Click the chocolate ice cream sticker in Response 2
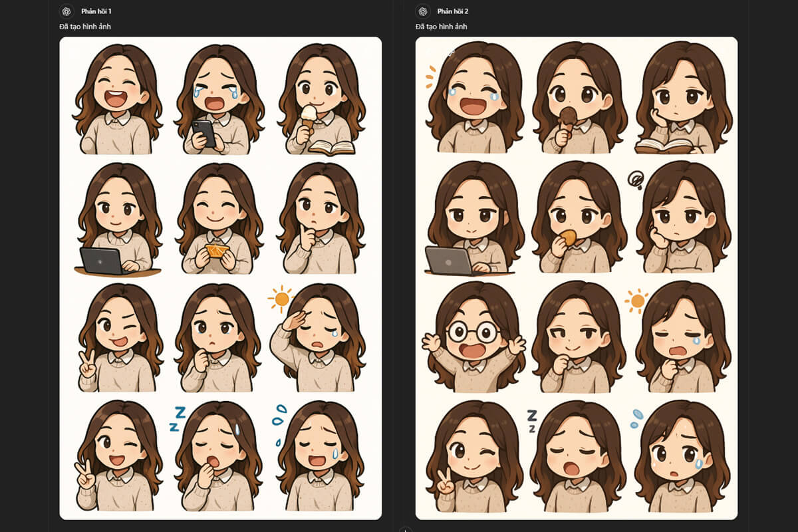Viewport: 798px width, 532px height. click(x=578, y=100)
